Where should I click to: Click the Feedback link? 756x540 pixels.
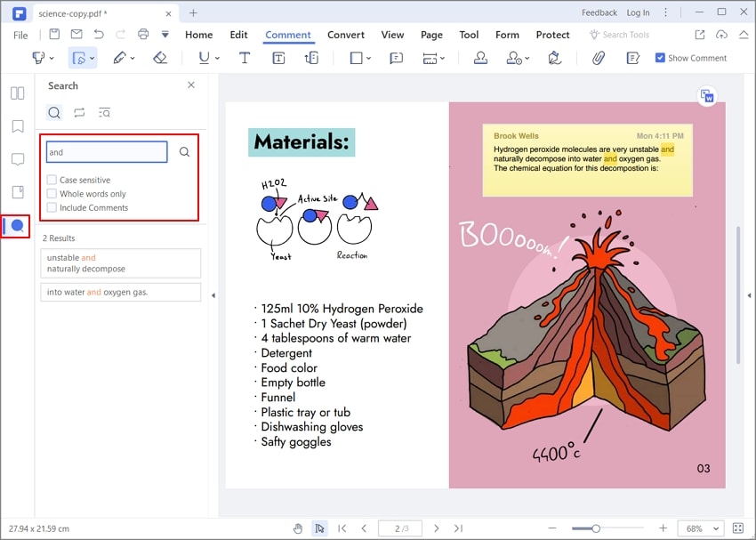599,13
